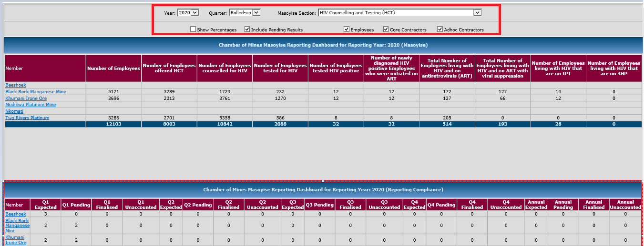Select Khumani employees value 3696

click(113, 98)
